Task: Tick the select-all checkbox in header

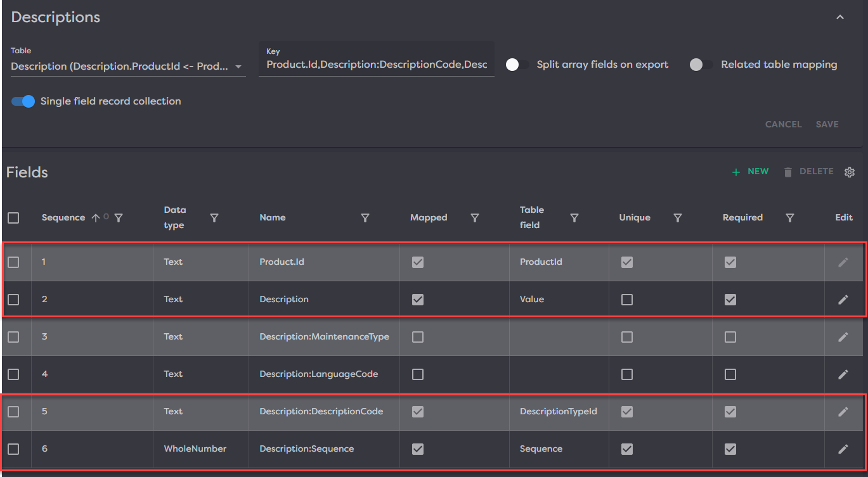Action: tap(13, 218)
